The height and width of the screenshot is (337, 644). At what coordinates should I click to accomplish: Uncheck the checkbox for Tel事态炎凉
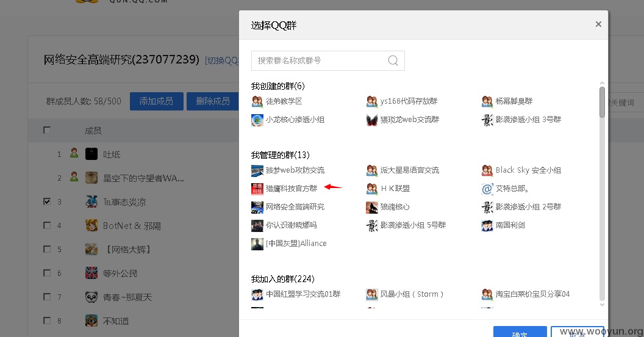pos(47,201)
